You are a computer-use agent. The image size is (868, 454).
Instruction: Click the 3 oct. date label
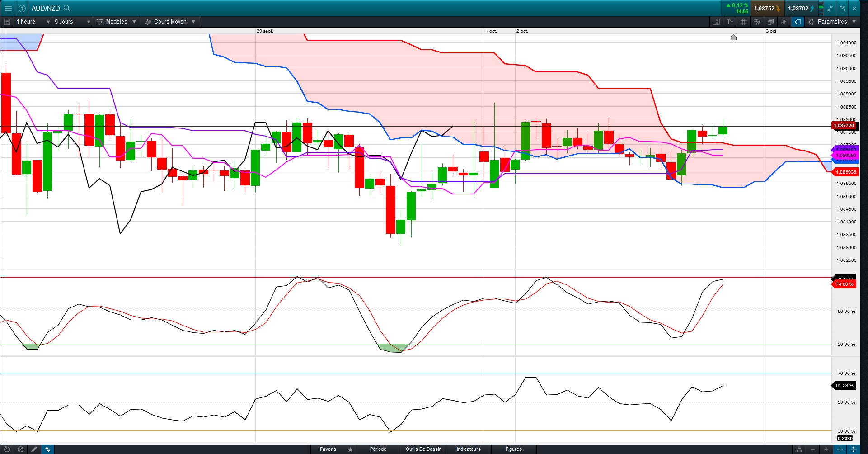[771, 31]
